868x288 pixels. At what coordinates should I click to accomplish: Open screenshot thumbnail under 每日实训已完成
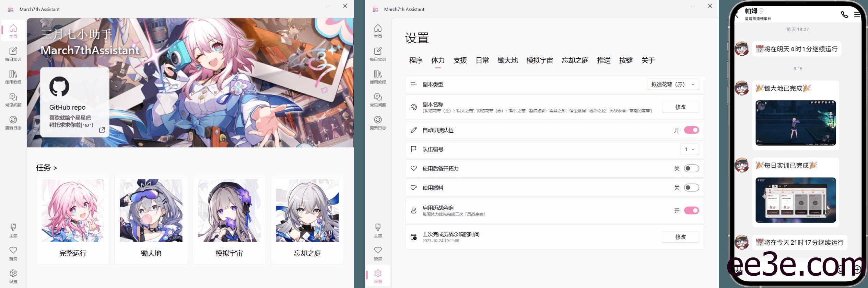click(x=796, y=200)
